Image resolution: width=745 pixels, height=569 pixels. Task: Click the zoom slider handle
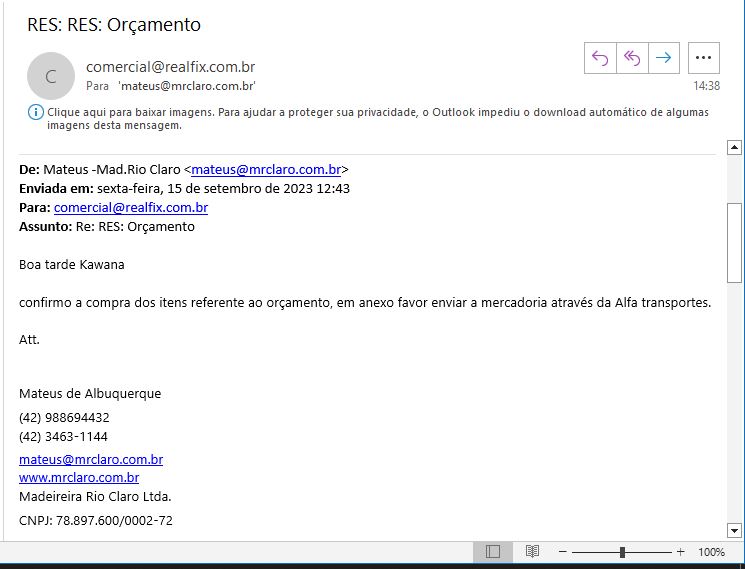[622, 552]
